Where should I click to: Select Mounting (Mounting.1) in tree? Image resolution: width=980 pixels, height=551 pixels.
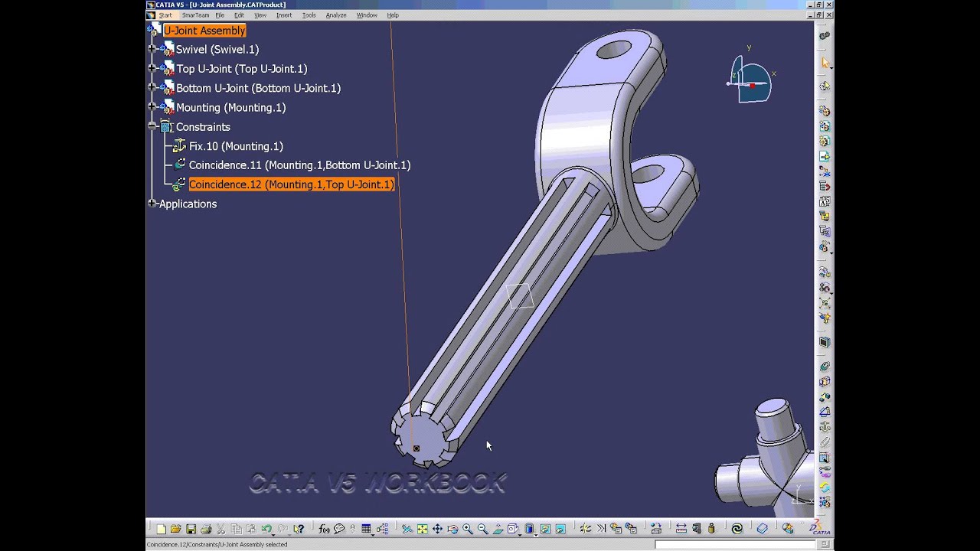[230, 108]
